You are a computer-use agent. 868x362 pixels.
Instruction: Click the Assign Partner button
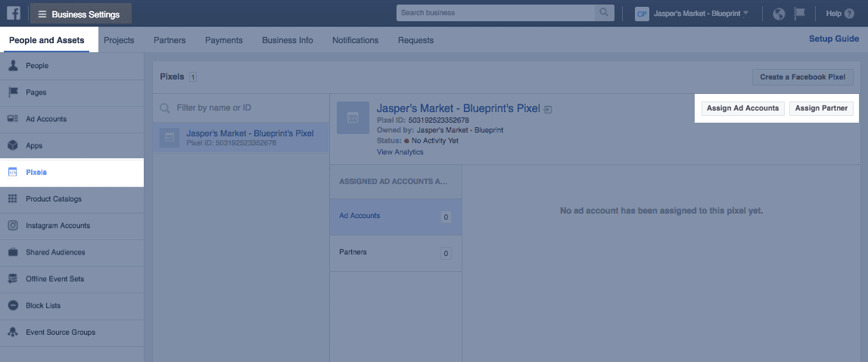point(821,108)
